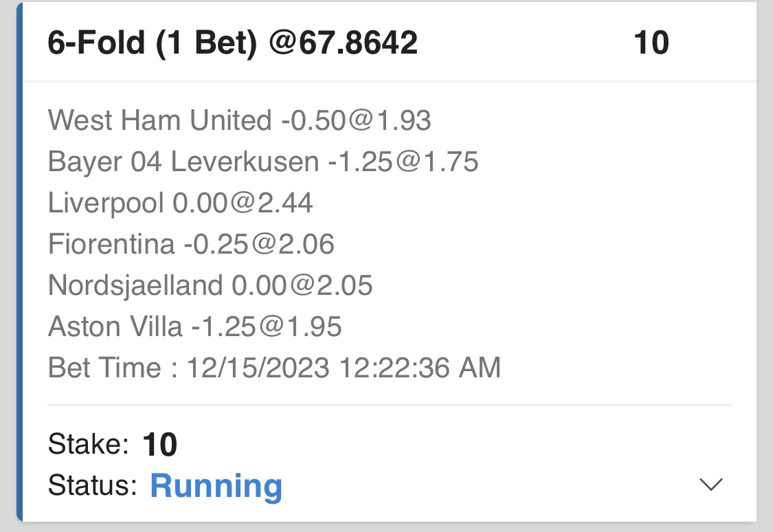Select the 12/15/2023 bet date

258,368
